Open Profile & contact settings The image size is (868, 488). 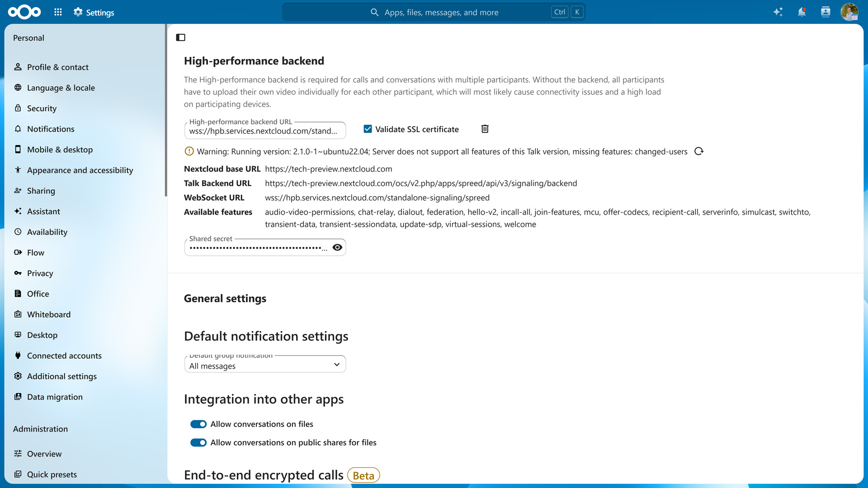[85, 67]
